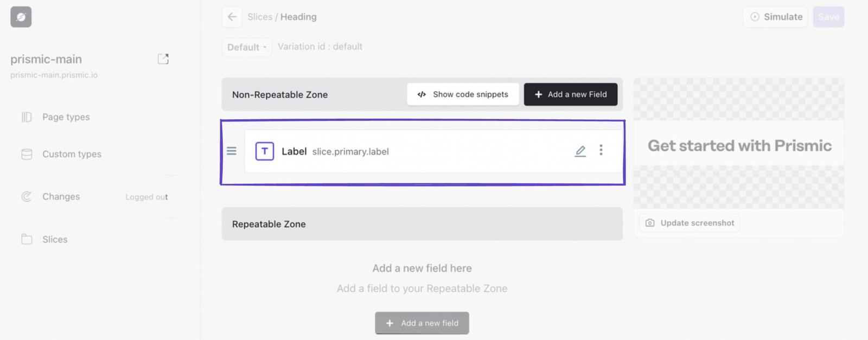The image size is (868, 340).
Task: Navigate to the Slices section in the sidebar
Action: pos(54,239)
